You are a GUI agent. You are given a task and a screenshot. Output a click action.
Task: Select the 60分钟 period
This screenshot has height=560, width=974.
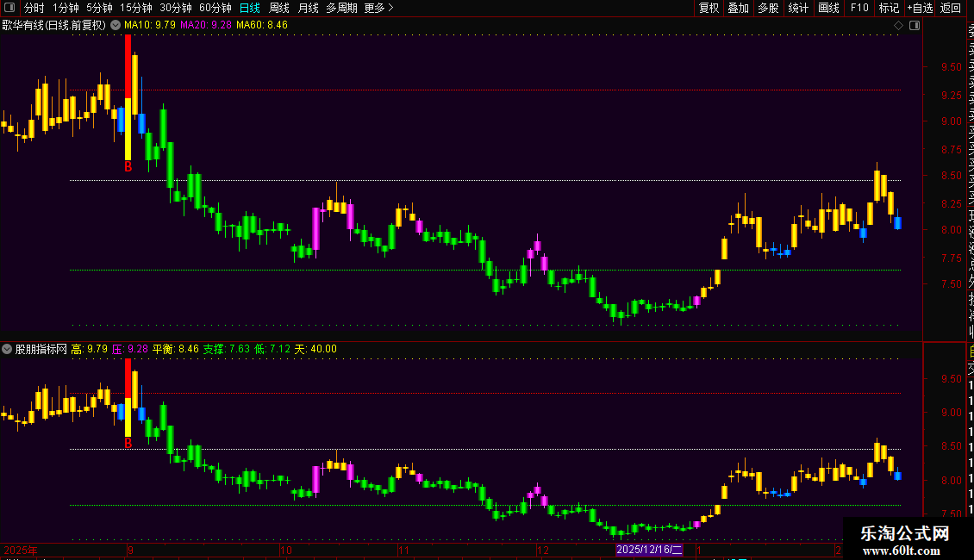[x=215, y=8]
